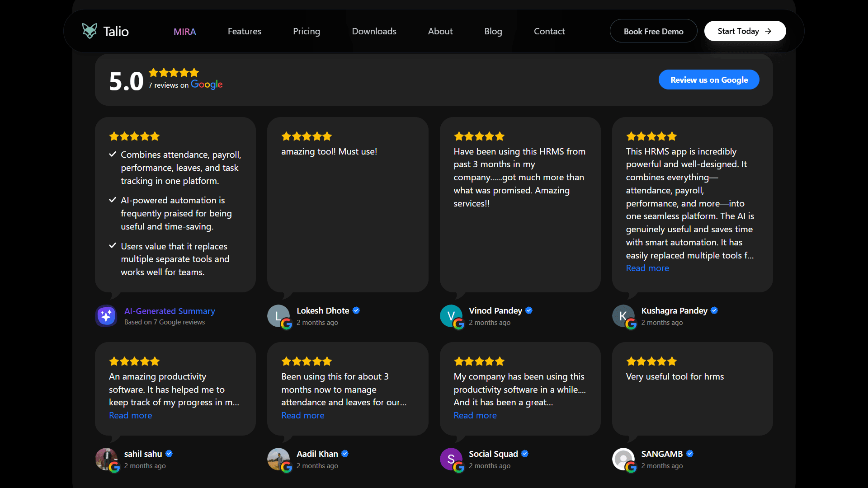
Task: Click summary point "Combines attendance, payroll"
Action: click(181, 168)
